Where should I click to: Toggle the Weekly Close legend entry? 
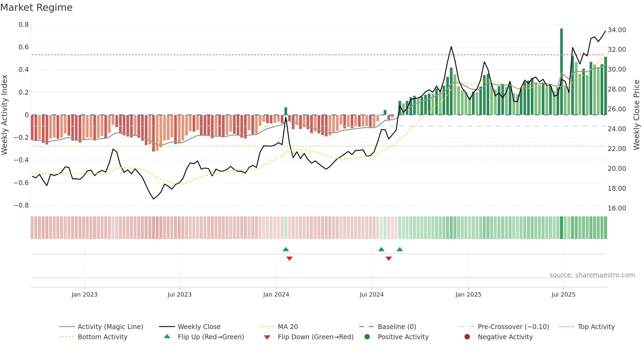(x=190, y=327)
